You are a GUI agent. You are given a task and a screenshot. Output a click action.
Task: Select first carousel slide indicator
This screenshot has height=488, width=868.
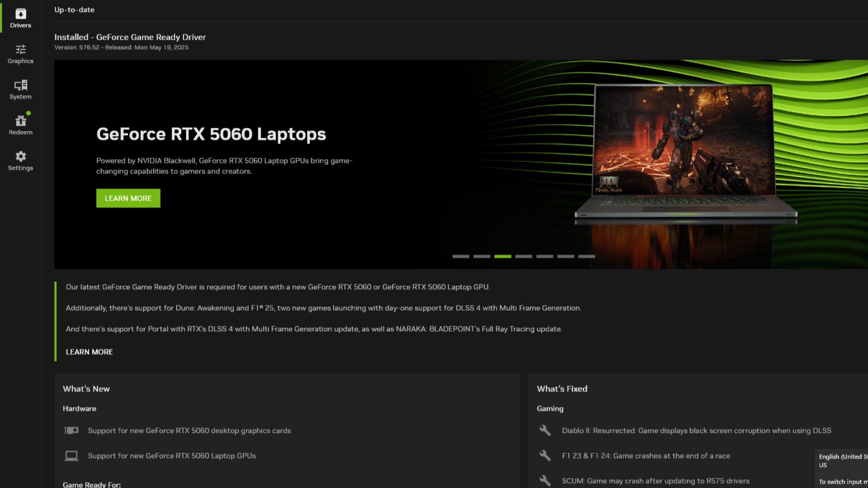tap(461, 256)
